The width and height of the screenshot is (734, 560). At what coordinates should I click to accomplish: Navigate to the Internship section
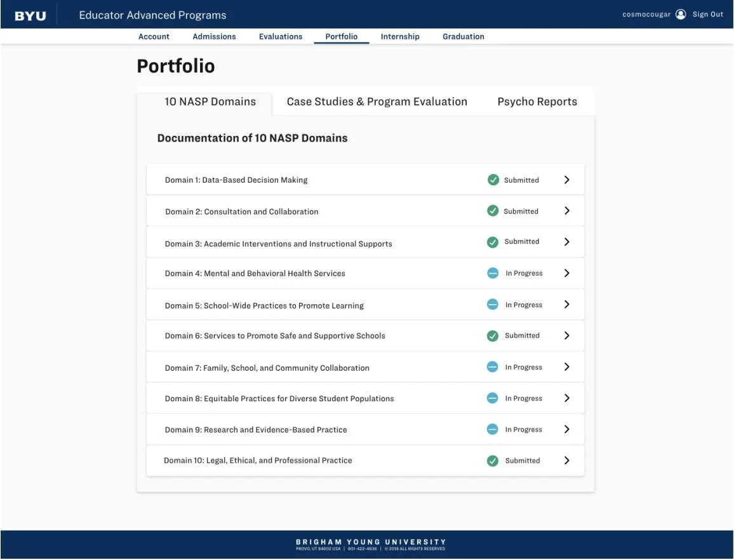[400, 36]
